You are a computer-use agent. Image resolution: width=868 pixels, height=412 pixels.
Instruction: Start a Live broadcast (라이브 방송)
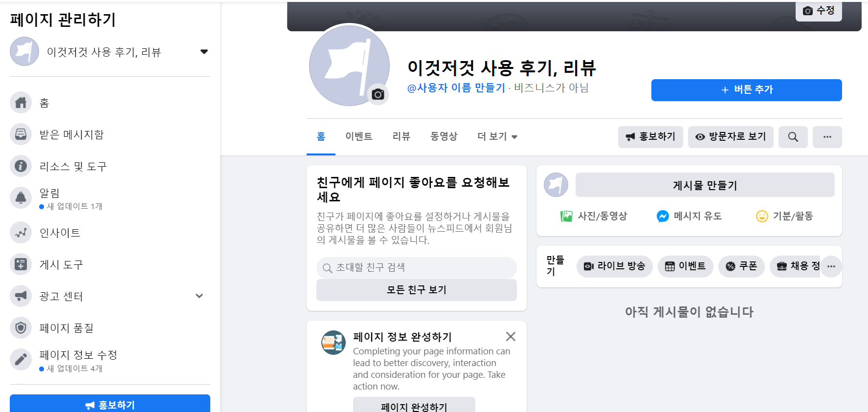coord(615,266)
